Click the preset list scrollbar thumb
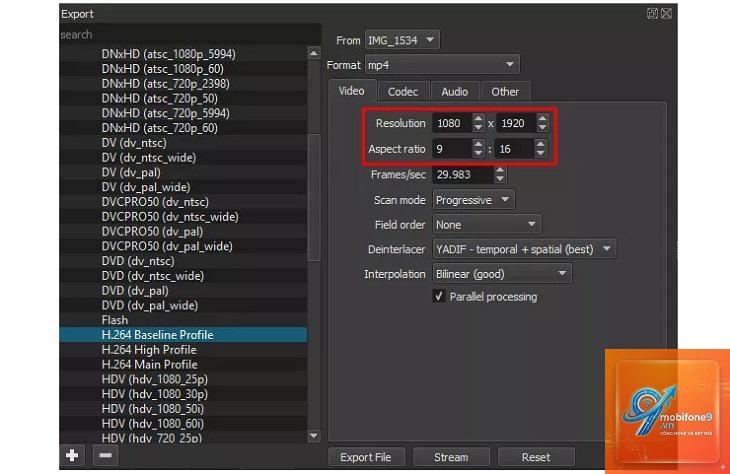This screenshot has width=730, height=474. [x=314, y=197]
